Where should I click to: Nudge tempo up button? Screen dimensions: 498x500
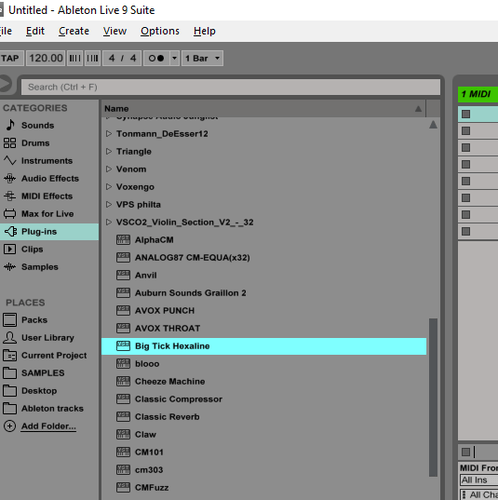[92, 58]
